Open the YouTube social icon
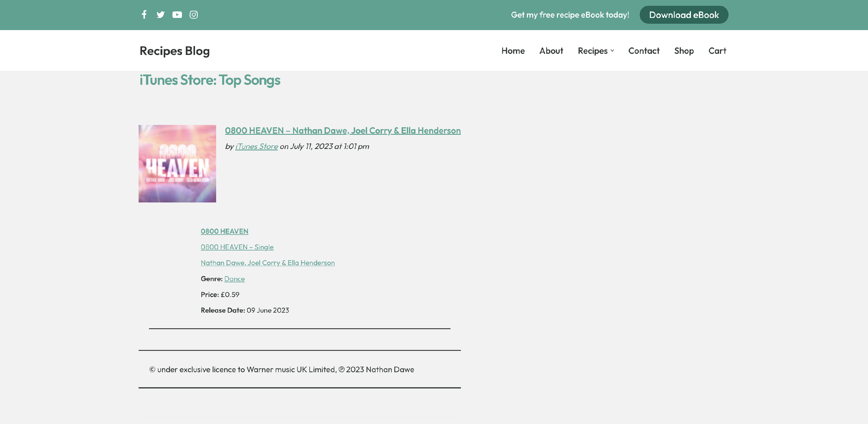The width and height of the screenshot is (868, 424). 177,14
